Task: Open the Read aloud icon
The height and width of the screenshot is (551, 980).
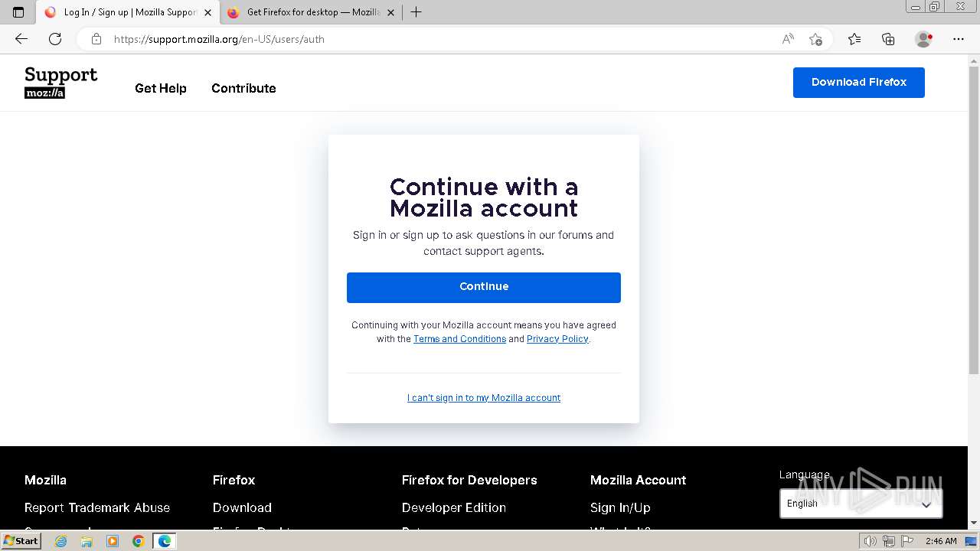Action: (788, 39)
